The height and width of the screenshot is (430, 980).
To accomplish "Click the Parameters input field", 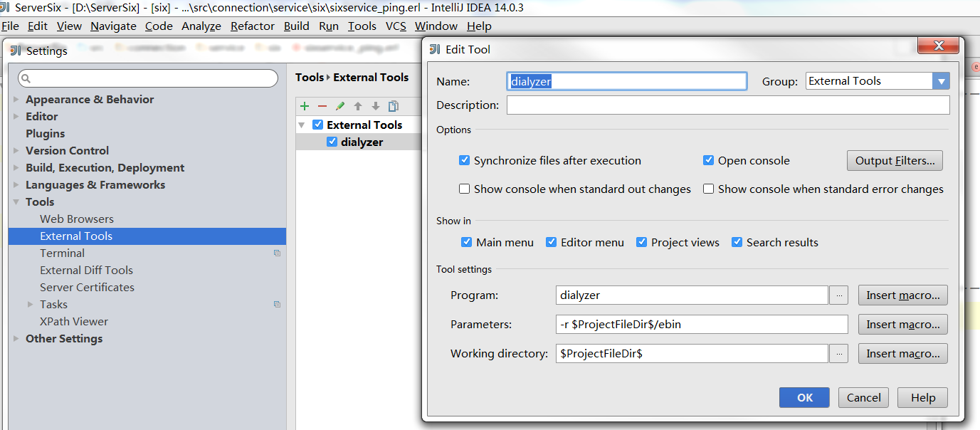I will click(702, 325).
